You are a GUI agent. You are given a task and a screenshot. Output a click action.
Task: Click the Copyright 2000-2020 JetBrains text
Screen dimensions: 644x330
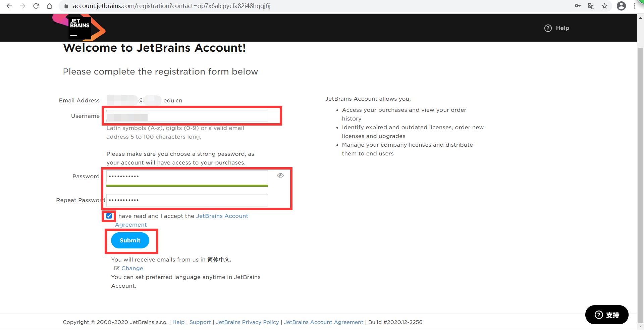pos(115,322)
